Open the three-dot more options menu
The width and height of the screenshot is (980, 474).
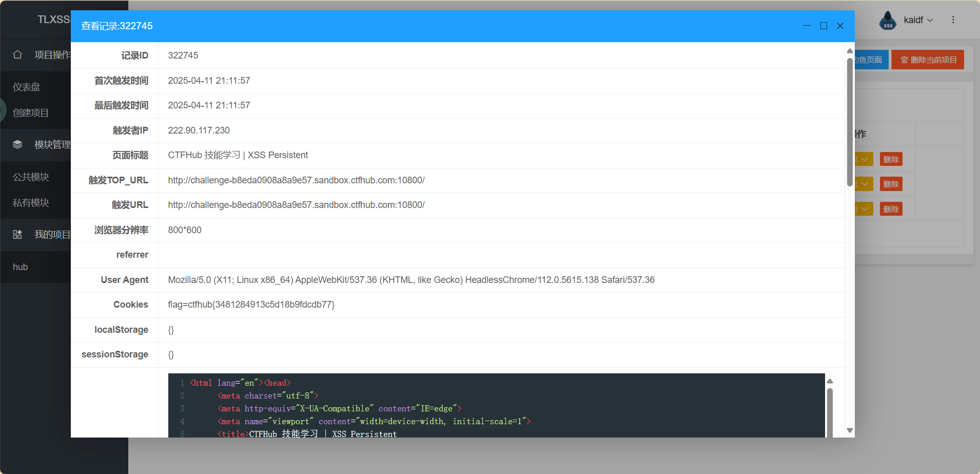click(x=953, y=20)
